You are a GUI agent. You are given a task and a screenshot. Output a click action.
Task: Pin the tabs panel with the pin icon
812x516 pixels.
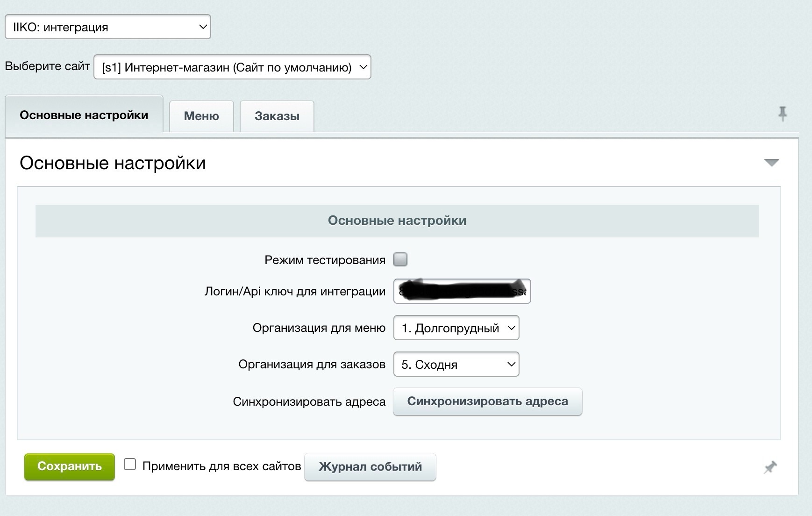point(783,113)
